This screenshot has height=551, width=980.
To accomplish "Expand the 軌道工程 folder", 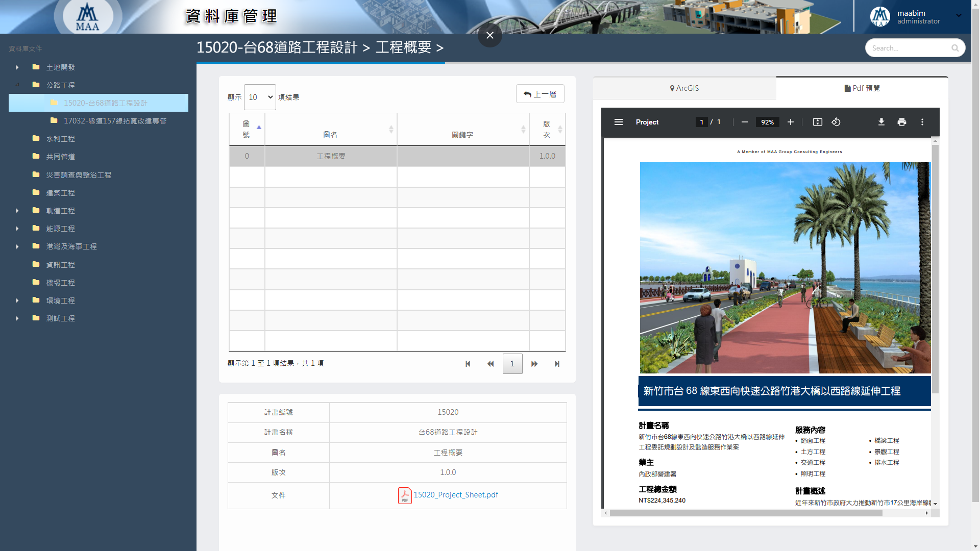I will click(x=17, y=211).
